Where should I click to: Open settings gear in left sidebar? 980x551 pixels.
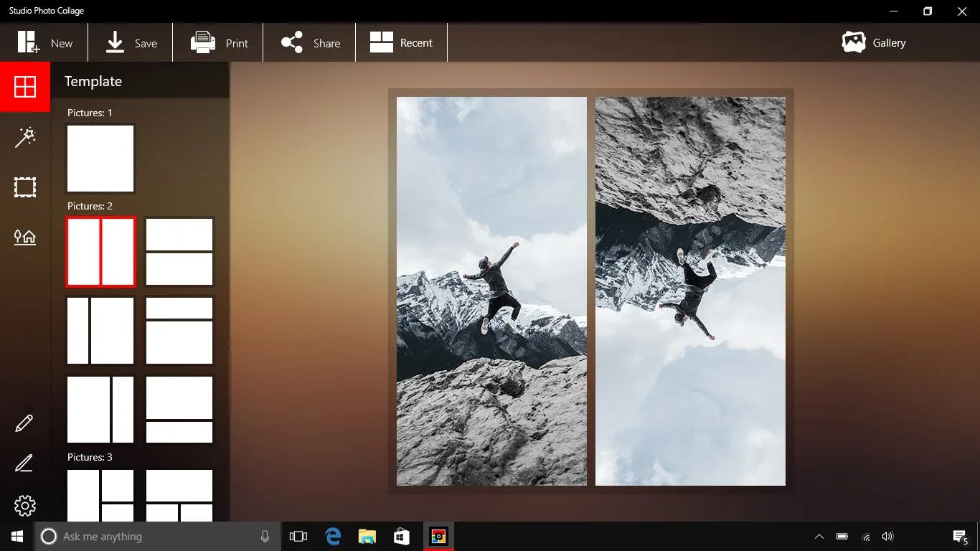point(25,506)
